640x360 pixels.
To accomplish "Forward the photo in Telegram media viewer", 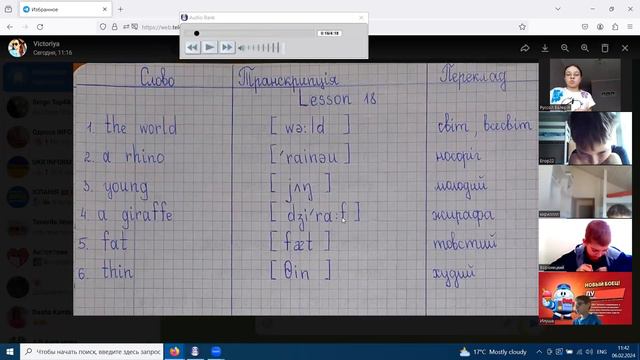I will [x=525, y=48].
